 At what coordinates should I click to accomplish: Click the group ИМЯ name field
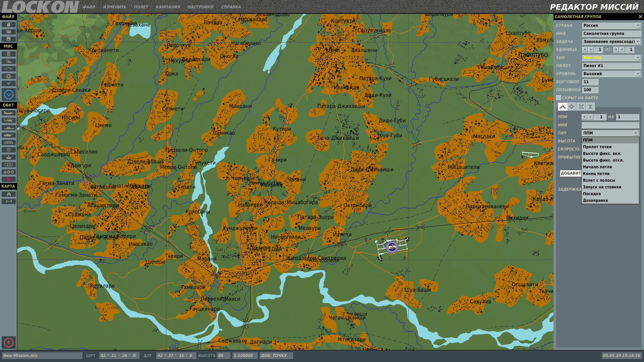[x=611, y=34]
